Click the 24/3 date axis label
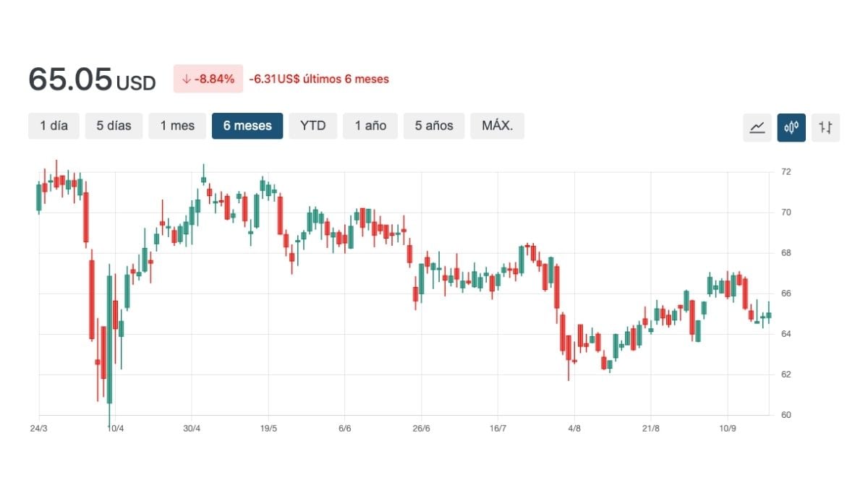Image resolution: width=868 pixels, height=488 pixels. tap(40, 428)
